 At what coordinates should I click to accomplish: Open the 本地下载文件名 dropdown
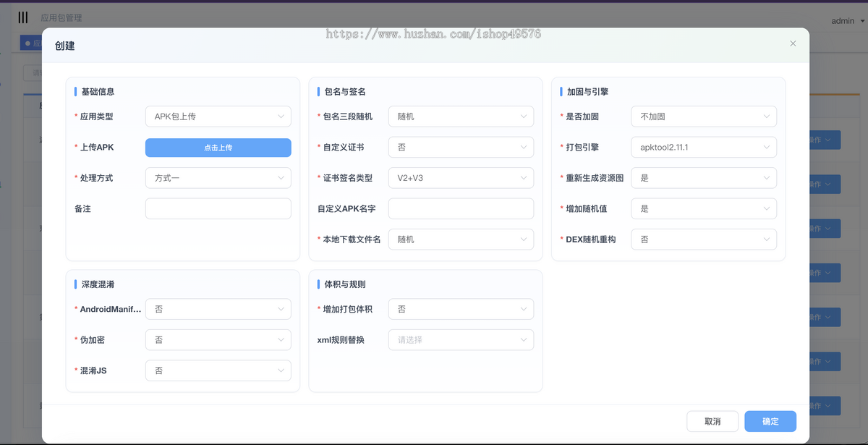coord(461,240)
